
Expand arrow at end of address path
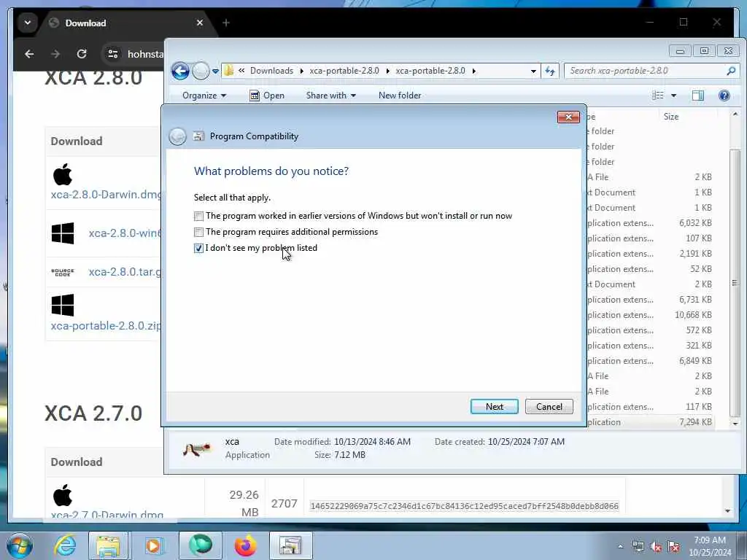point(474,71)
